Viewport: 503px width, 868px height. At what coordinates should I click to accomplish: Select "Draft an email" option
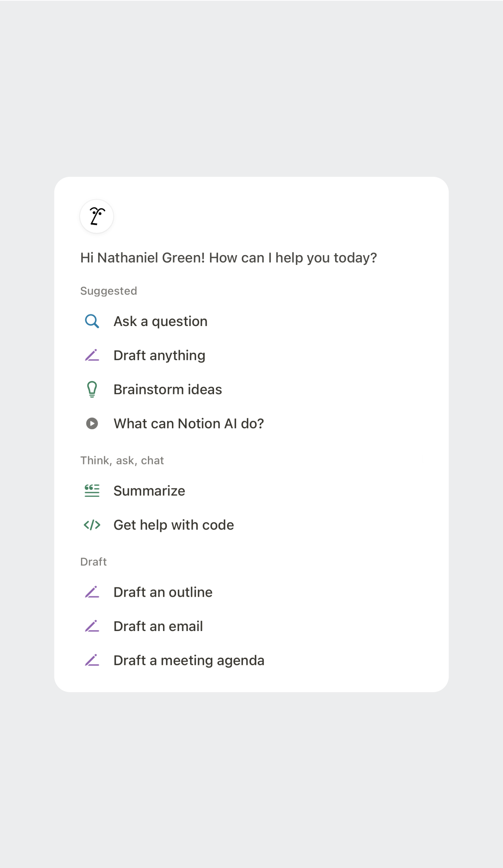click(158, 626)
